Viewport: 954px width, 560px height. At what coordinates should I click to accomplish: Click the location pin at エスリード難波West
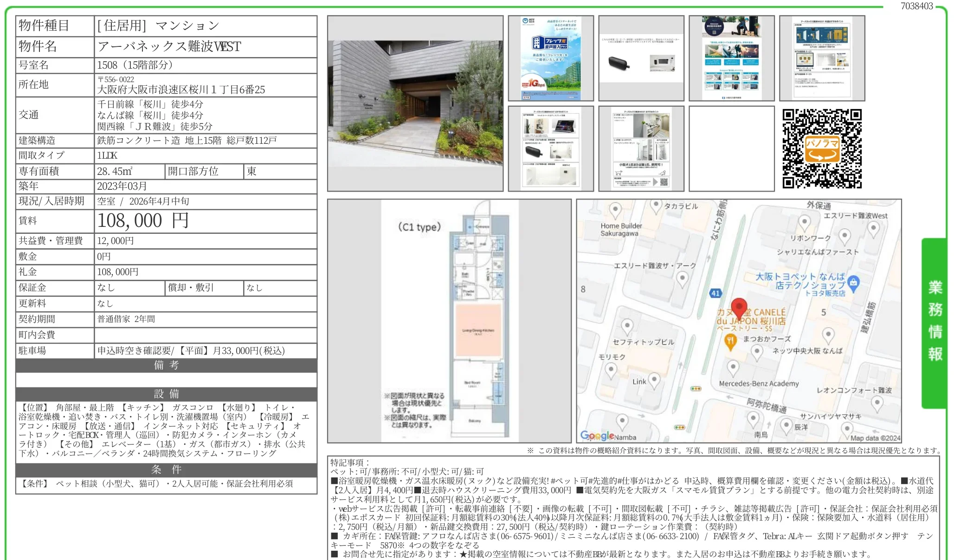pyautogui.click(x=873, y=227)
